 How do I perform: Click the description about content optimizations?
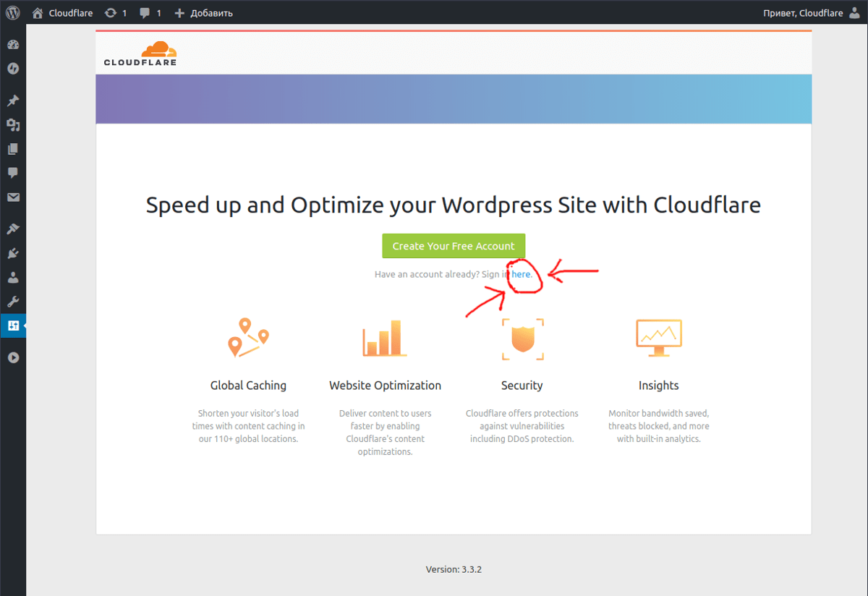coord(385,433)
